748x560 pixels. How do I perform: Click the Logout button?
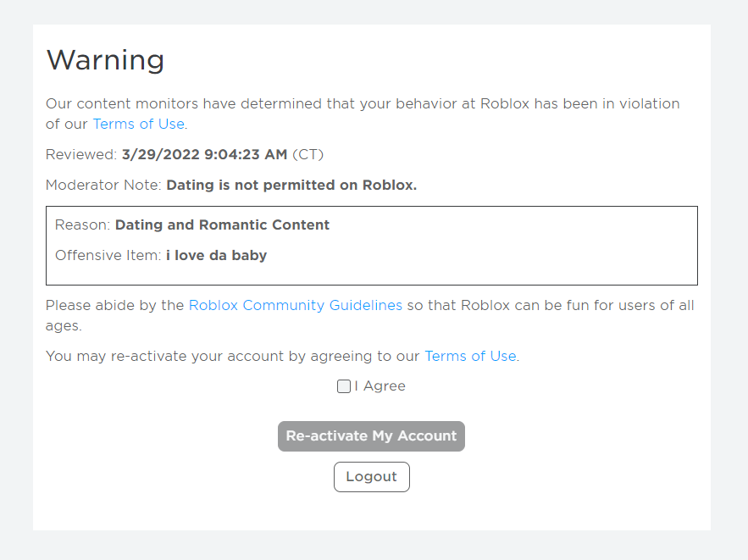click(372, 476)
